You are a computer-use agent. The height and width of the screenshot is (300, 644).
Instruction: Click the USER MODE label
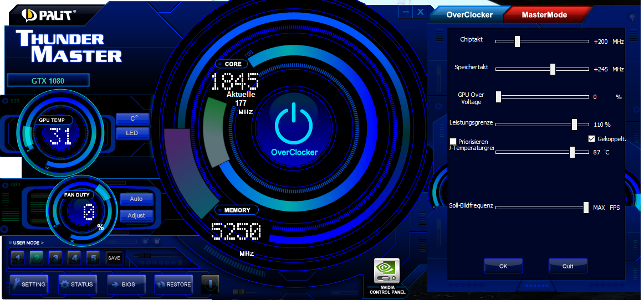click(28, 243)
